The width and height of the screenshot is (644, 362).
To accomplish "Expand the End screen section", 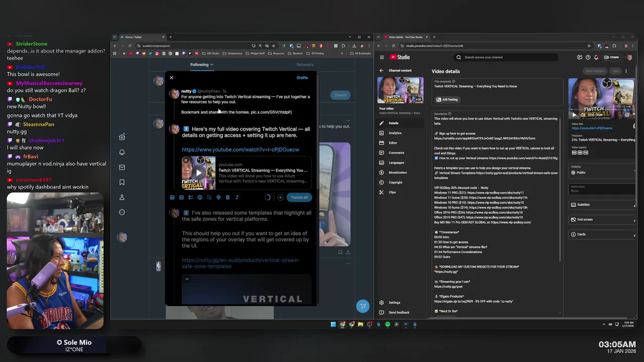I will point(602,220).
